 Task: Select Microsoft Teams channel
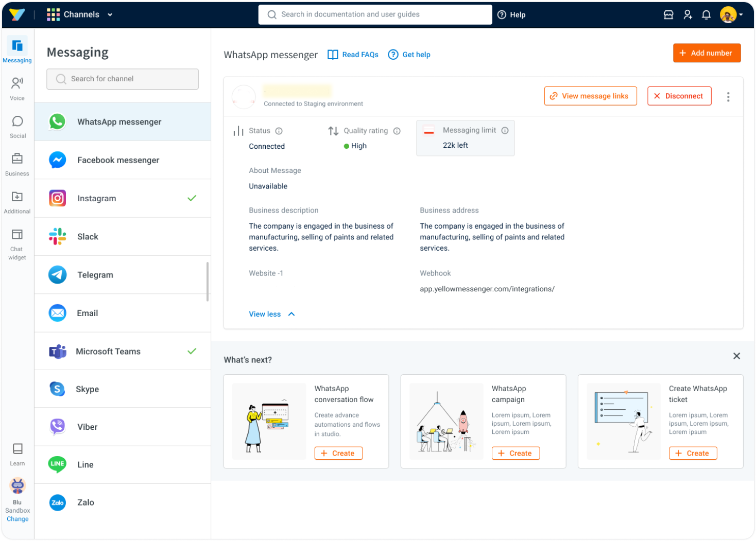[123, 352]
